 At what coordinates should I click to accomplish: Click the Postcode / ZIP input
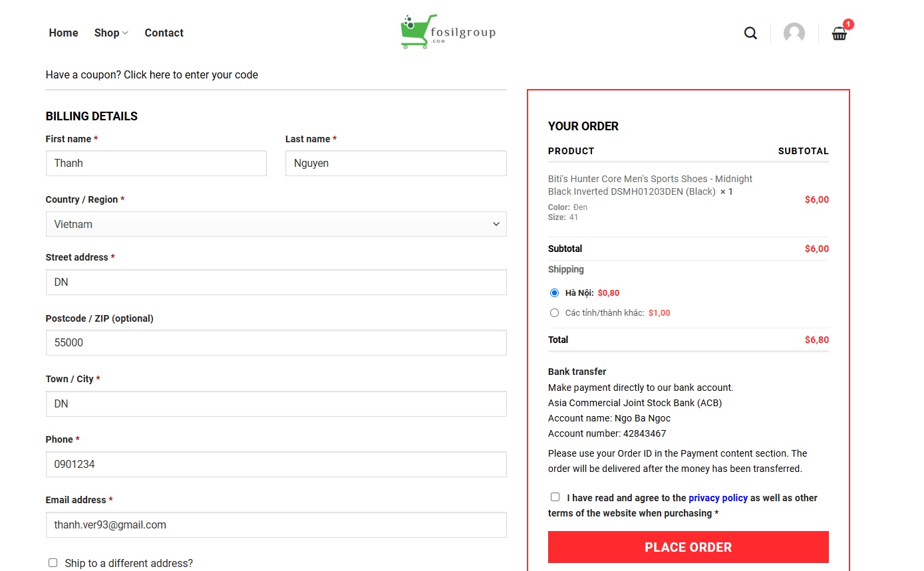pyautogui.click(x=276, y=342)
